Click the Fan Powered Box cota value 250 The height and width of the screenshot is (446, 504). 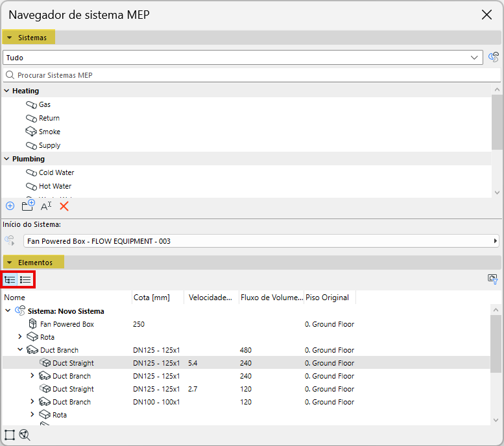[x=139, y=324]
